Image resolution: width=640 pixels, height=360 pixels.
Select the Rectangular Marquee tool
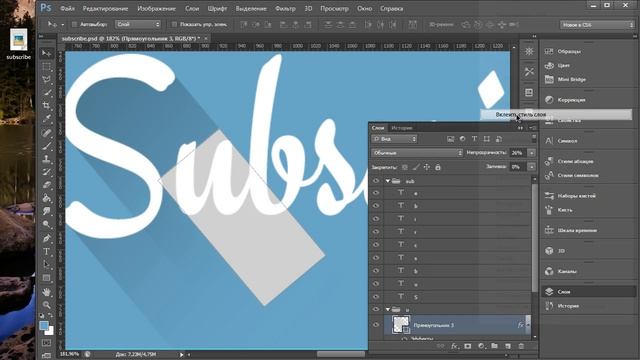[x=47, y=67]
